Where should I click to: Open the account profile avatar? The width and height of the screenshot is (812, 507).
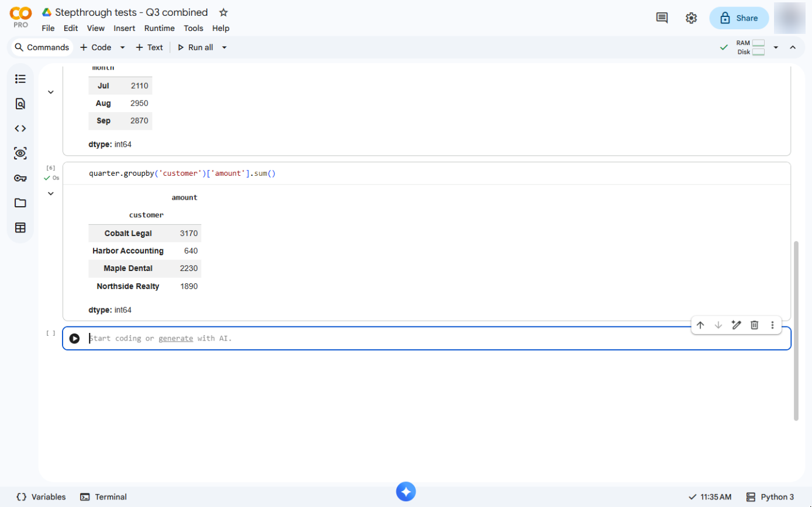790,18
